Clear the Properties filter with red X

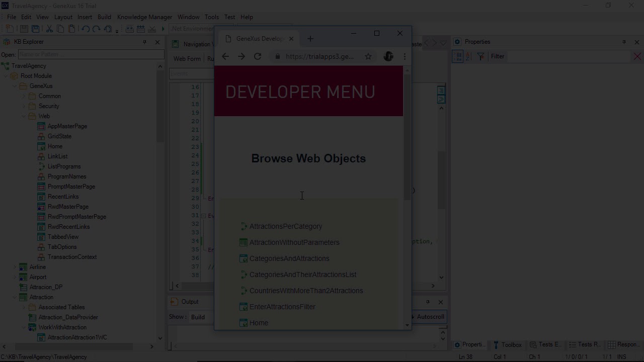637,56
